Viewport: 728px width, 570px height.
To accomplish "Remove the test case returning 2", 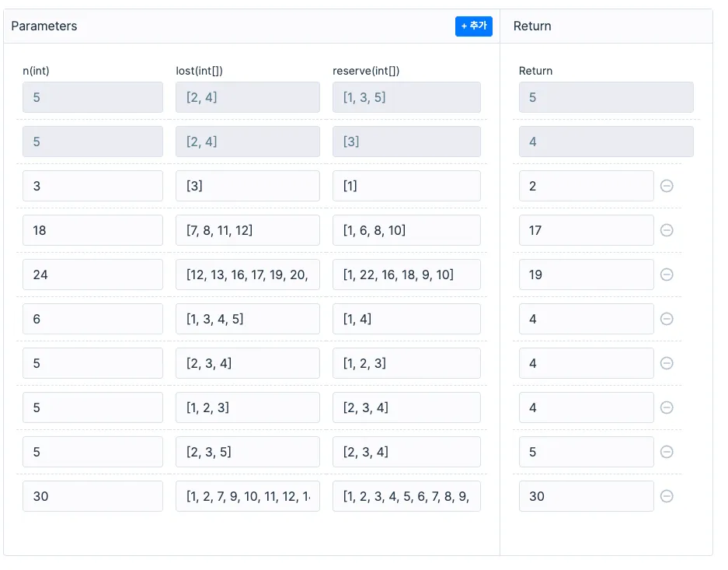I will pyautogui.click(x=667, y=186).
